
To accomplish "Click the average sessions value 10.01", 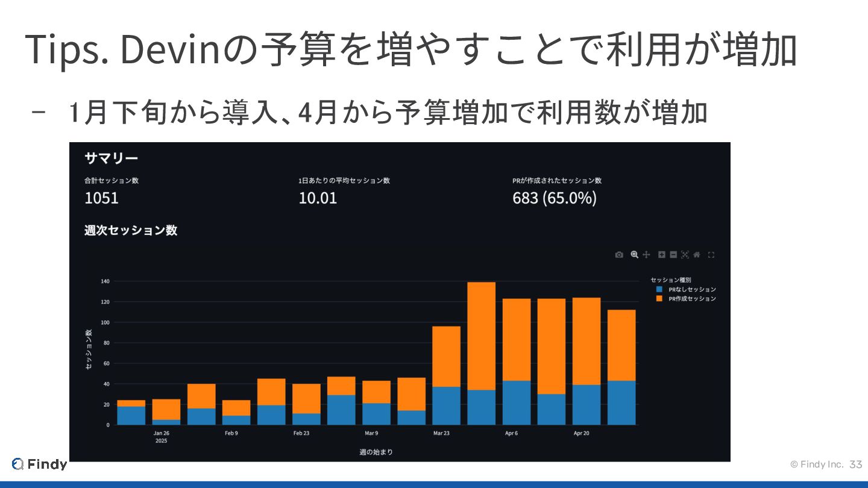I will coord(318,198).
